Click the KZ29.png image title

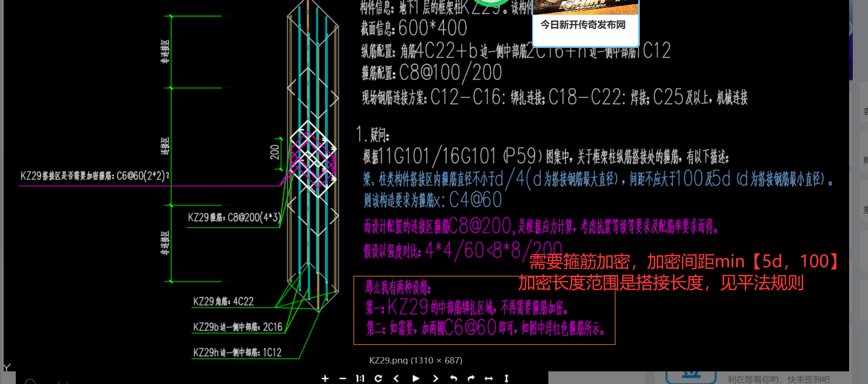pyautogui.click(x=415, y=360)
